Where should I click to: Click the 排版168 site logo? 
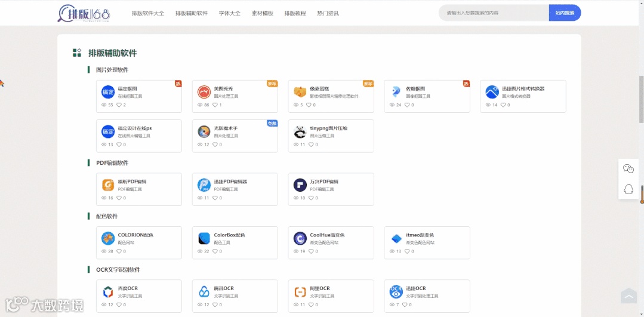click(84, 14)
